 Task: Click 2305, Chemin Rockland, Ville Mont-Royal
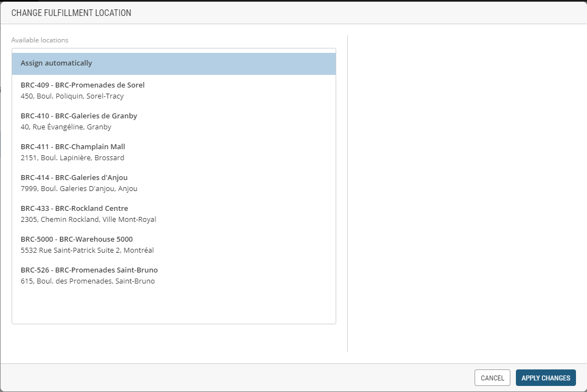88,220
